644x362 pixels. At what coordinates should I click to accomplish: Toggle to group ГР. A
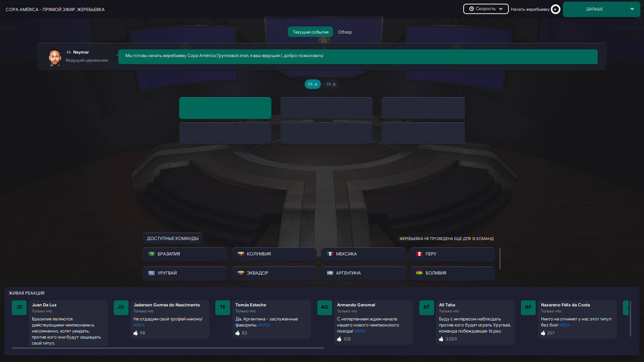pyautogui.click(x=313, y=84)
